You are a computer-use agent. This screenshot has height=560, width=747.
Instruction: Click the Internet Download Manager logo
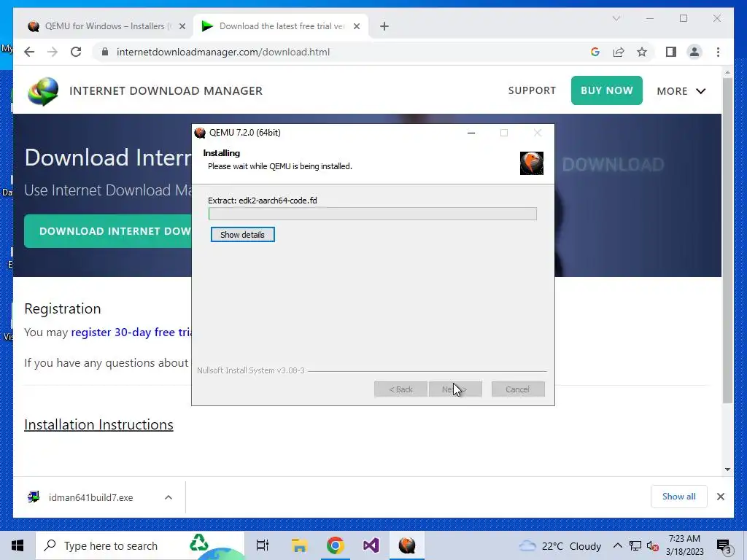pos(43,91)
